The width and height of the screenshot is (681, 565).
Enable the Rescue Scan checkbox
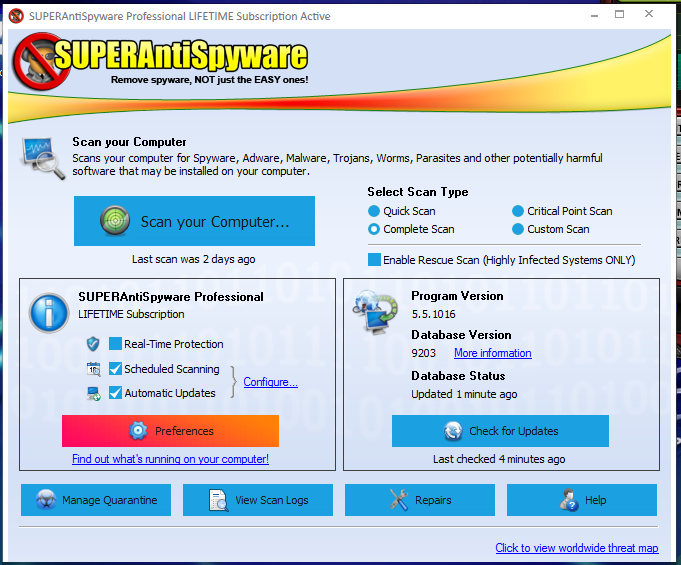374,260
